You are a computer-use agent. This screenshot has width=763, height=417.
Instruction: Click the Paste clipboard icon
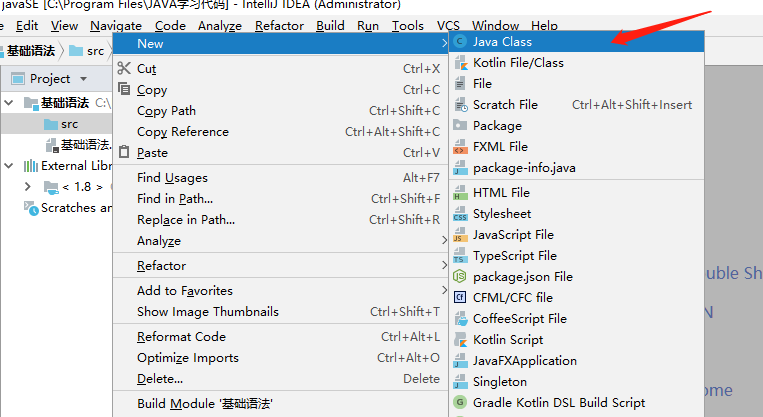coord(124,153)
